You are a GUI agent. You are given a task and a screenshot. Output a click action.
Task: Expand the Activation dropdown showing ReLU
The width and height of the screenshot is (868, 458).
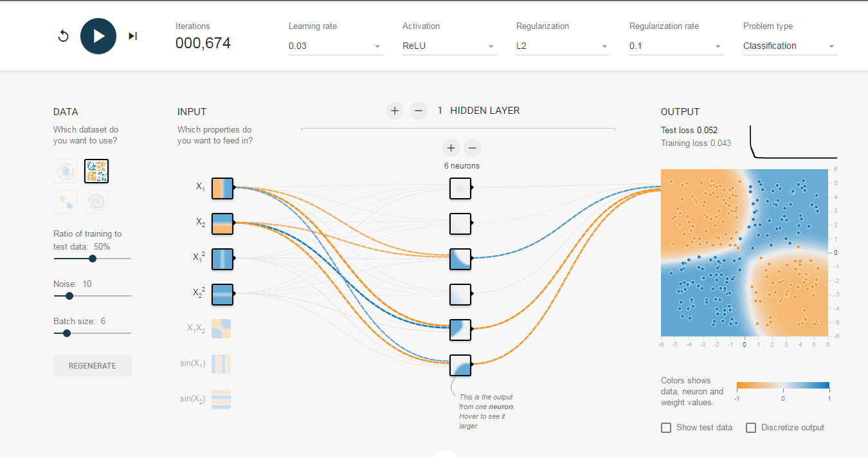click(449, 46)
